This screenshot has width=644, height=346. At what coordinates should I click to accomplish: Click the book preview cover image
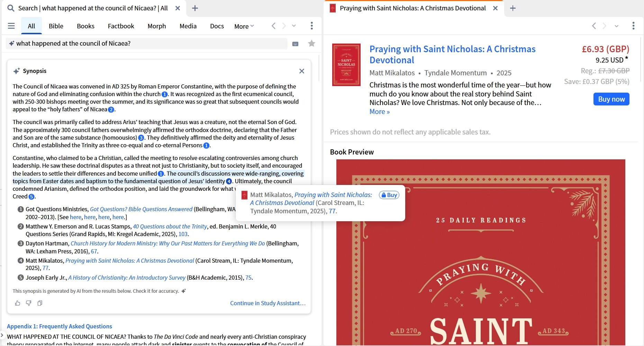(481, 252)
